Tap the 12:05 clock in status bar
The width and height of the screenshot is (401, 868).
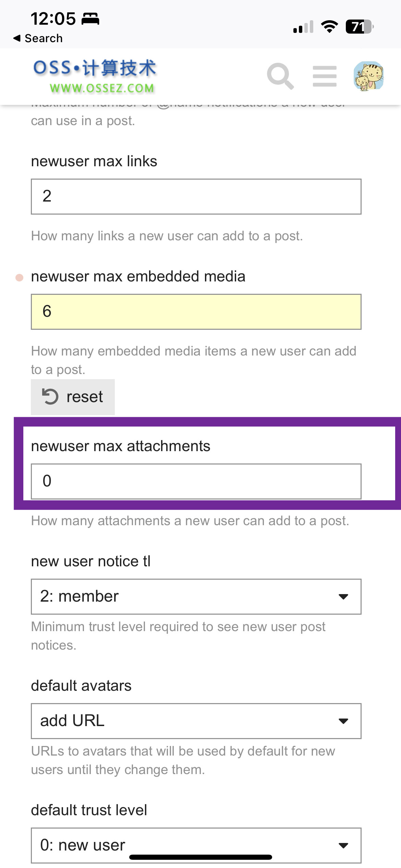tap(53, 19)
